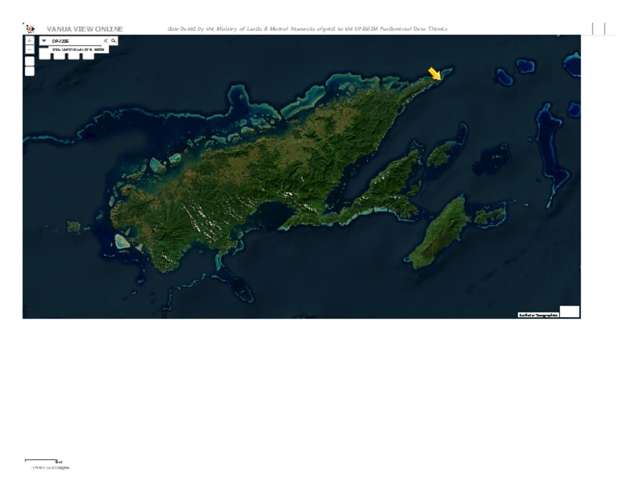Click the crest logo beside Vanua View Online

point(30,29)
